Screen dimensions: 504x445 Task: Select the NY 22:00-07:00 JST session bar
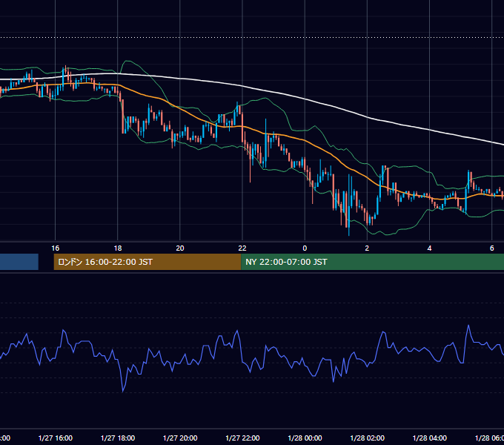click(372, 262)
